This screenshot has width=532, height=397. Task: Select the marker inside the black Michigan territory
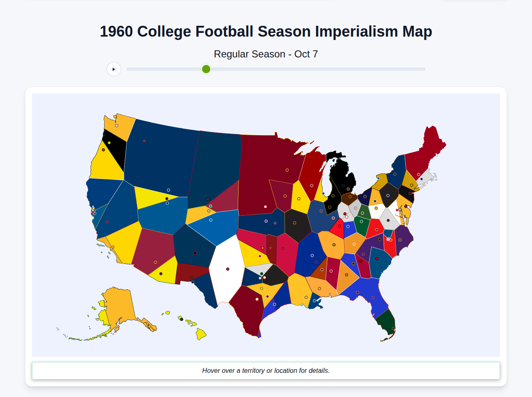click(343, 186)
